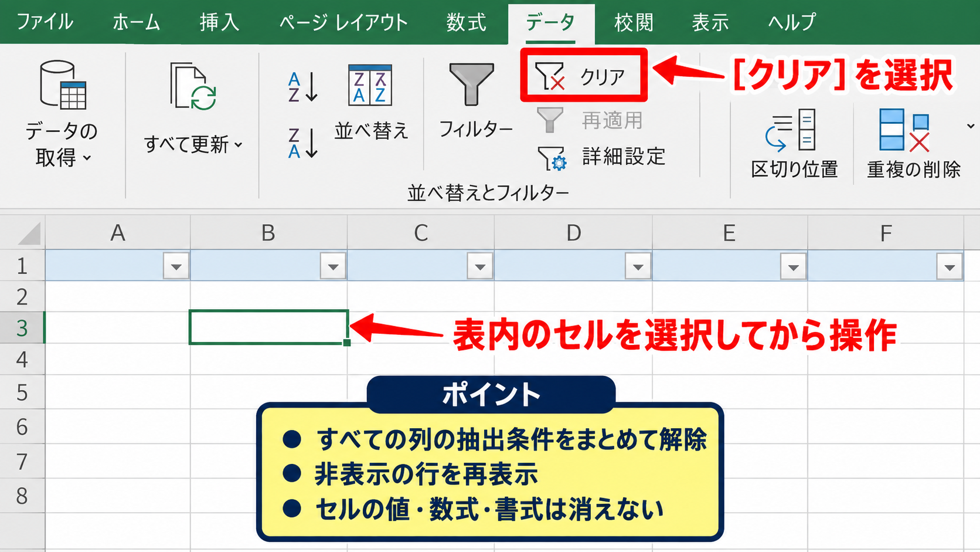The width and height of the screenshot is (980, 552).
Task: Click the 詳細設定 label
Action: 624,157
